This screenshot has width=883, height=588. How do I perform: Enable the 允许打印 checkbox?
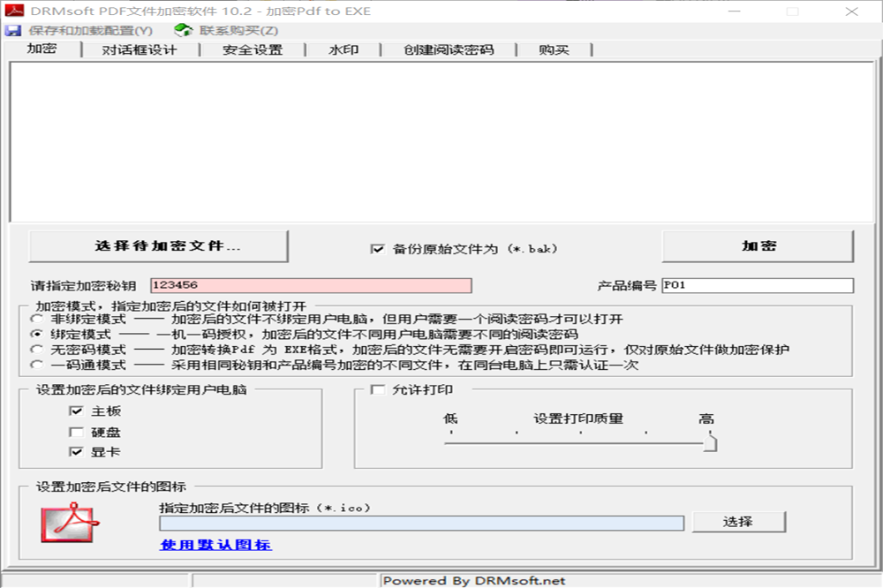click(x=378, y=390)
